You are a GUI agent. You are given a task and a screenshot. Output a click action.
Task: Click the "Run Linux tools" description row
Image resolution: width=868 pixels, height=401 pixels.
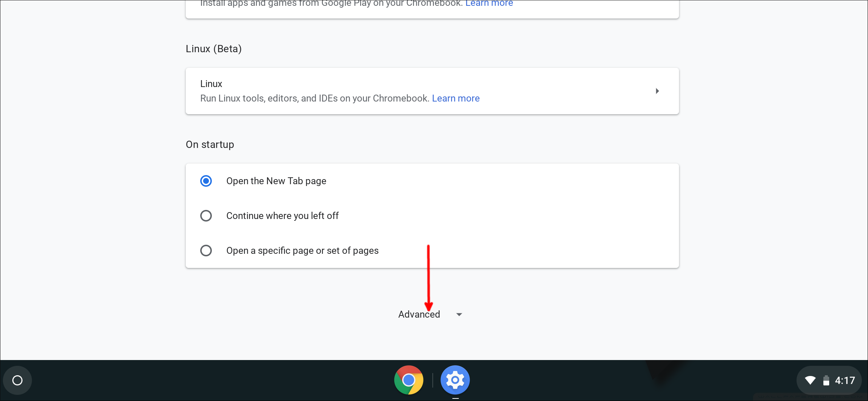click(x=314, y=98)
